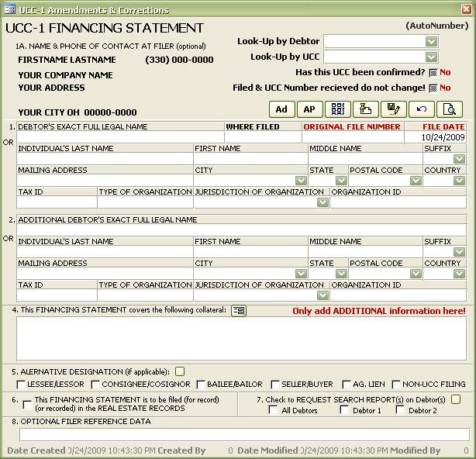Click the form icon in title bar
Screen dimensions: 476x459
[10, 9]
